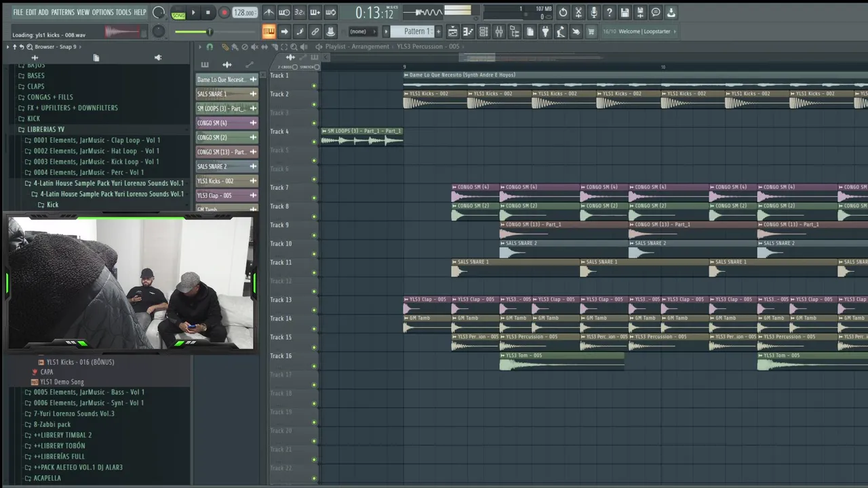Click the shopping cart content library icon
Screen dimensions: 868x488
coord(591,31)
